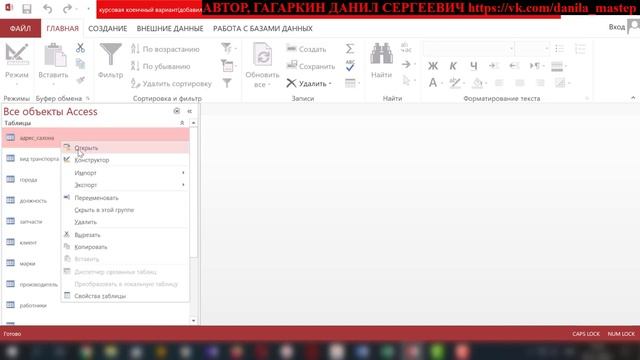Viewport: 640px width, 360px height.
Task: Click Удалить сортировку in ribbon
Action: [x=171, y=84]
